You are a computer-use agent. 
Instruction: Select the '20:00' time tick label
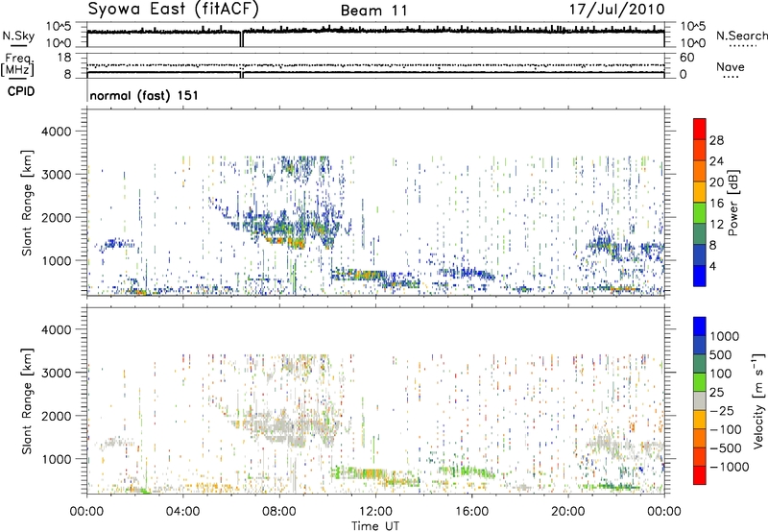pyautogui.click(x=567, y=512)
